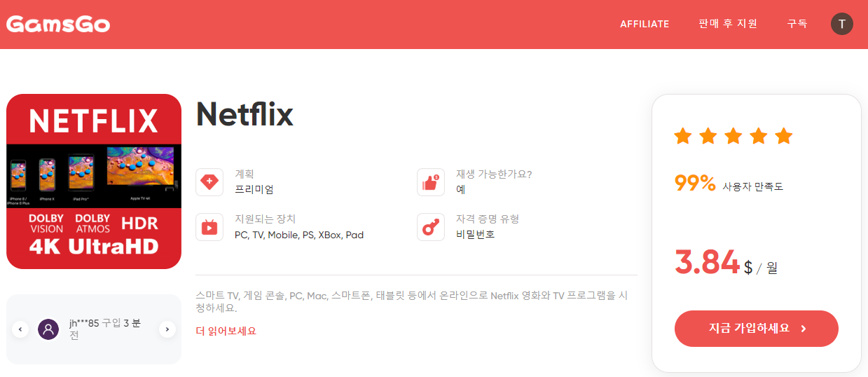
Task: Click the 더 읽어보세요 link
Action: 226,331
